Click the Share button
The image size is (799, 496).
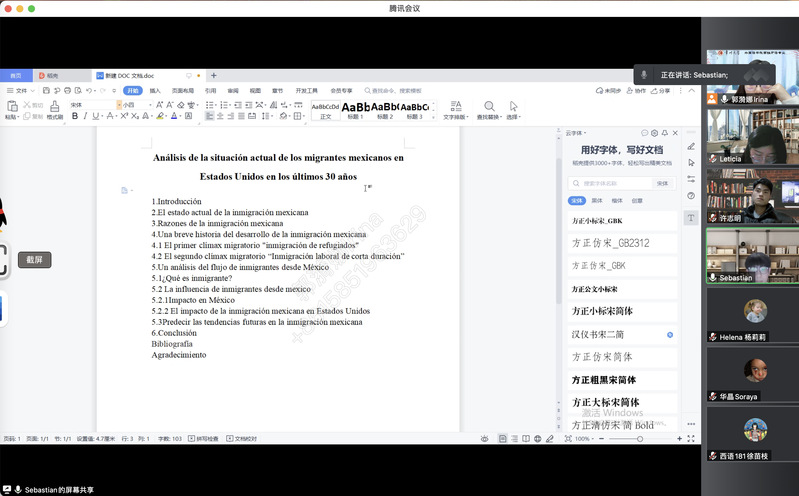(660, 90)
